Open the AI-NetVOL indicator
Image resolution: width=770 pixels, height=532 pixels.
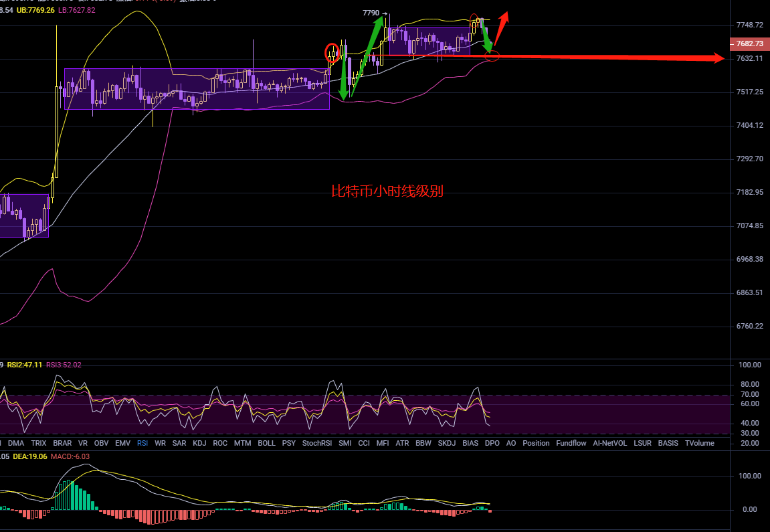point(609,443)
